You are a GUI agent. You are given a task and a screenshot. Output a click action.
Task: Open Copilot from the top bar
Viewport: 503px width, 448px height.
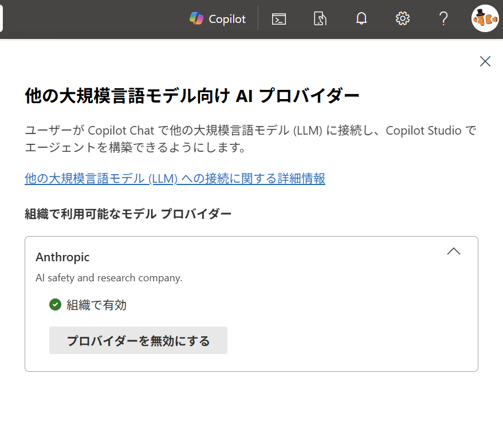pyautogui.click(x=218, y=19)
